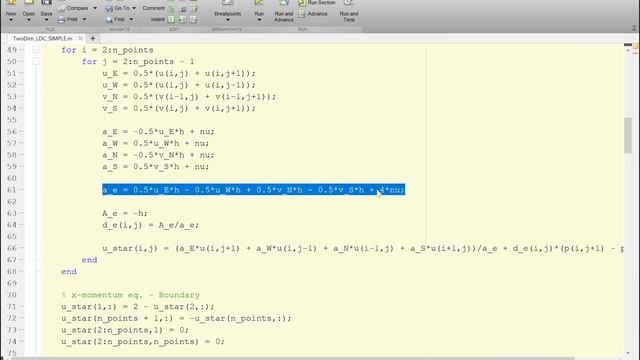Click the increase indent icon

(182, 19)
